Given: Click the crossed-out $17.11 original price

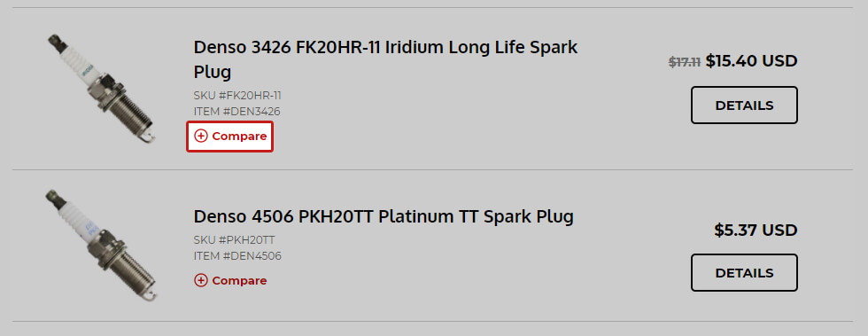Looking at the screenshot, I should coord(686,62).
